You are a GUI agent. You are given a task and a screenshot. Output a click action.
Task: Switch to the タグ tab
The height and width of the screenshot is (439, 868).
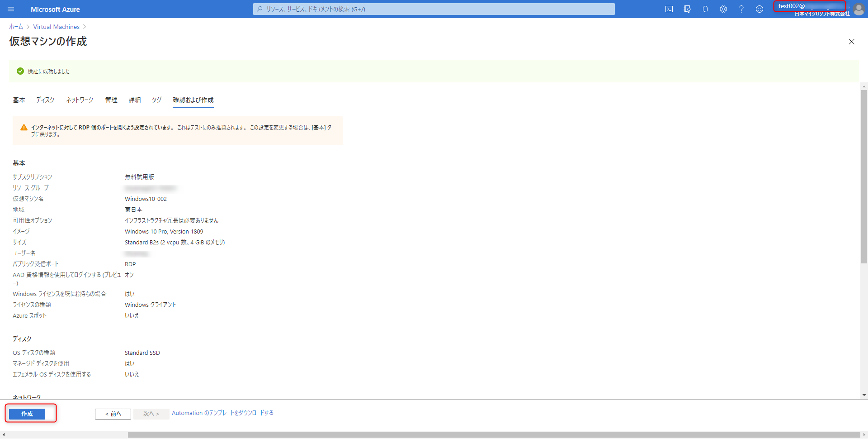(x=156, y=100)
